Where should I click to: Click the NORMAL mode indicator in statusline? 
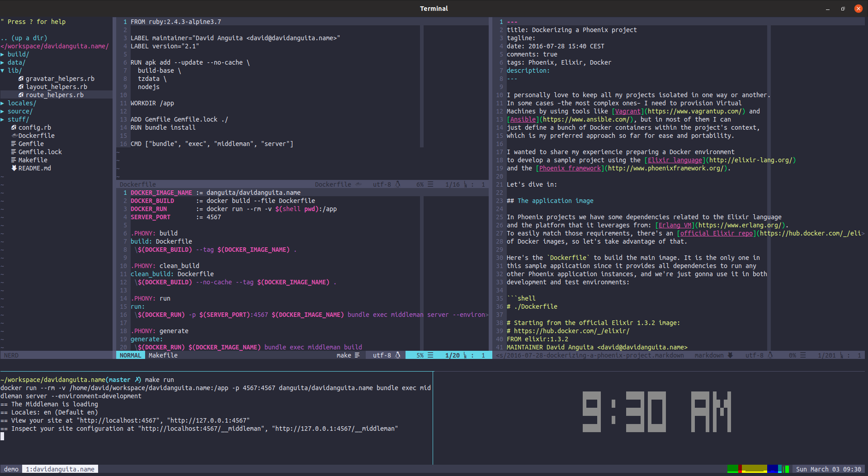point(131,355)
